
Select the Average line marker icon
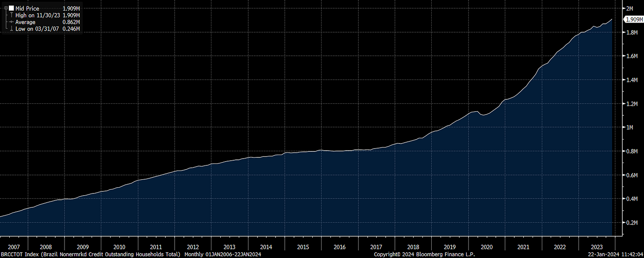[11, 22]
